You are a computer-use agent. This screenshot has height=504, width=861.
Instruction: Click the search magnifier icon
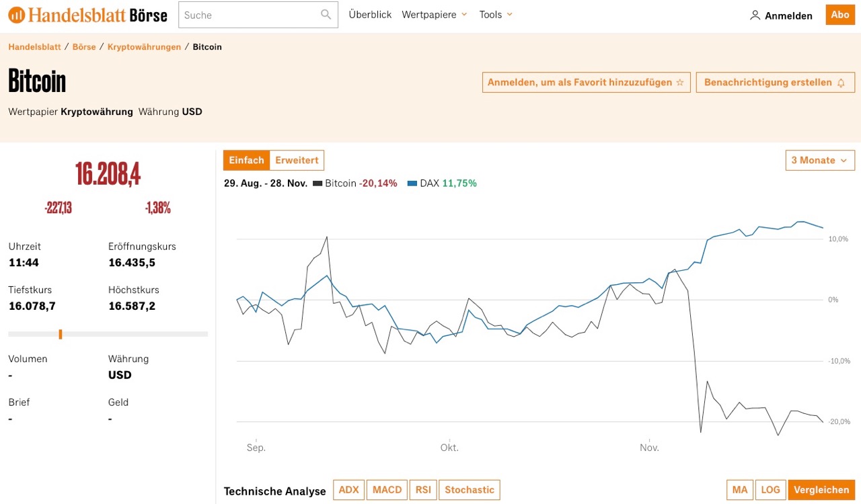(326, 14)
